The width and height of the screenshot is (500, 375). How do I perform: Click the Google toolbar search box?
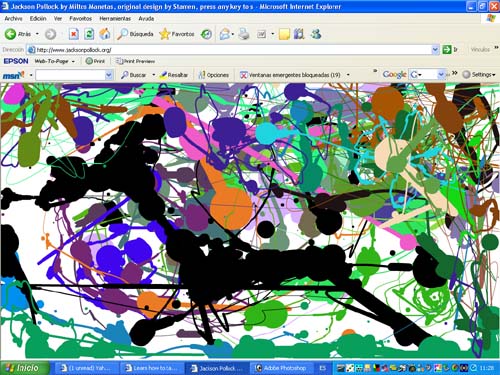click(x=427, y=74)
